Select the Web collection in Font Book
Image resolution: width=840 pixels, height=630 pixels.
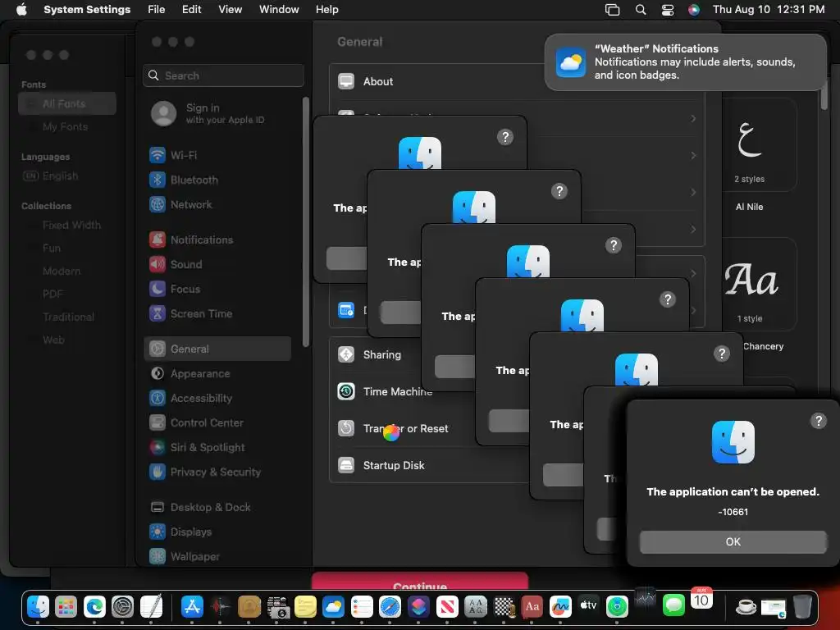pos(67,340)
